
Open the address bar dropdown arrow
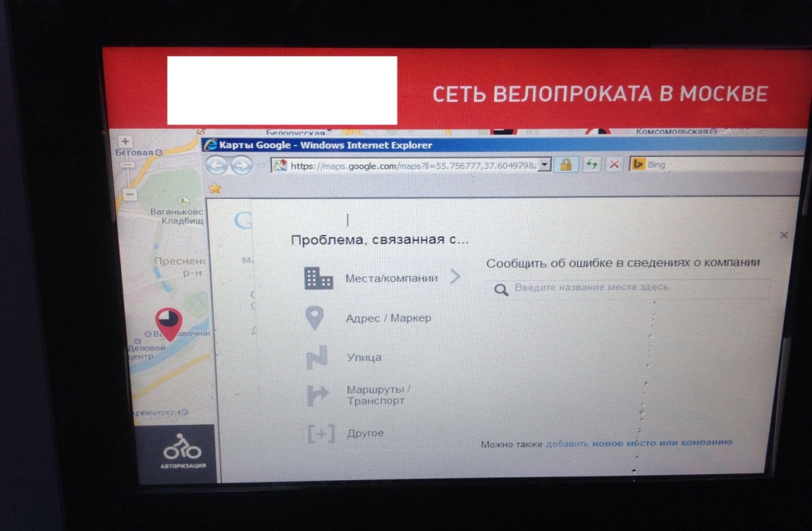[x=544, y=165]
